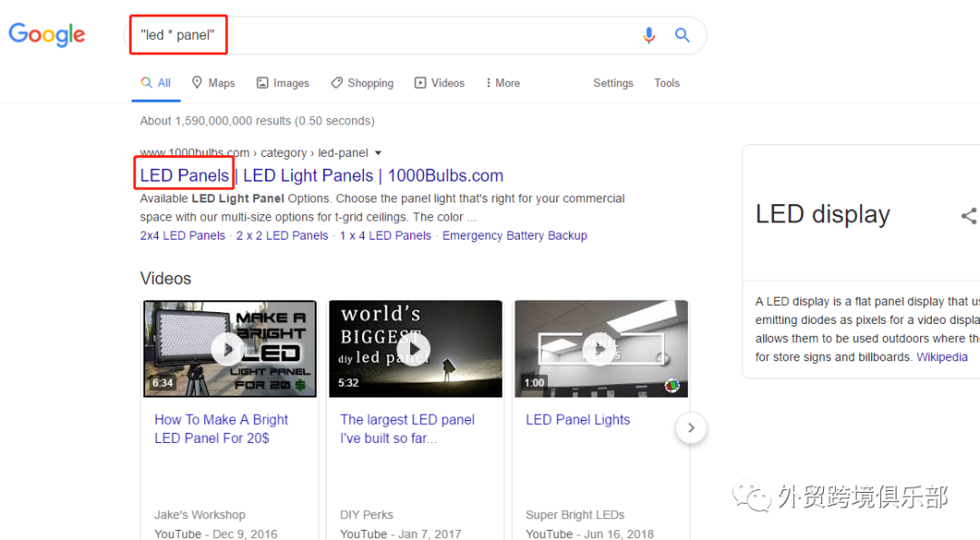Image resolution: width=980 pixels, height=540 pixels.
Task: Open the 2x4 LED Panels sitelink
Action: pyautogui.click(x=182, y=236)
